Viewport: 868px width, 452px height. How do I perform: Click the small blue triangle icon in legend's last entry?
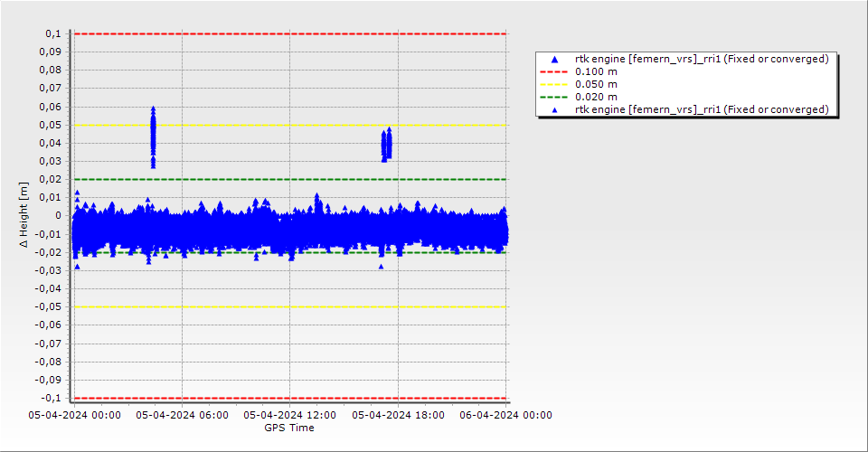coord(554,109)
